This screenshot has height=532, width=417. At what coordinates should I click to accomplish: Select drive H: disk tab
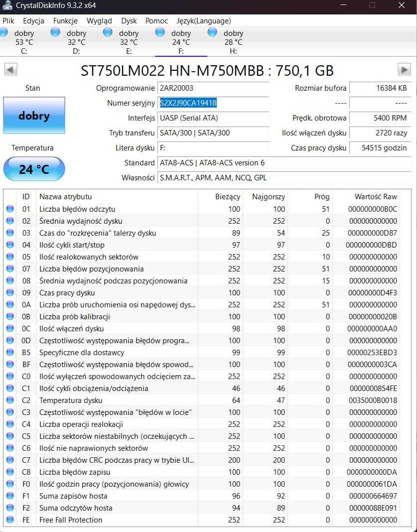click(x=233, y=42)
